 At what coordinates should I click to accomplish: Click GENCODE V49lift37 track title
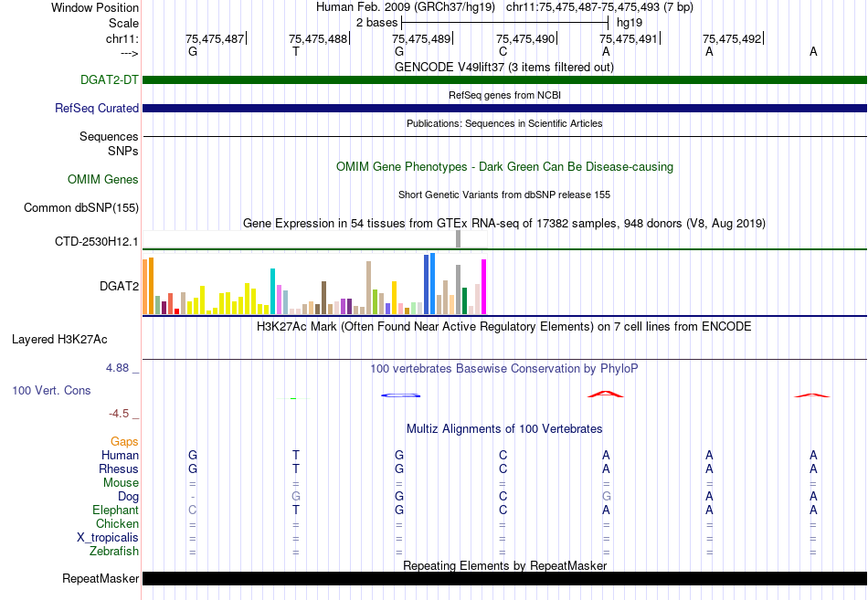pyautogui.click(x=503, y=67)
